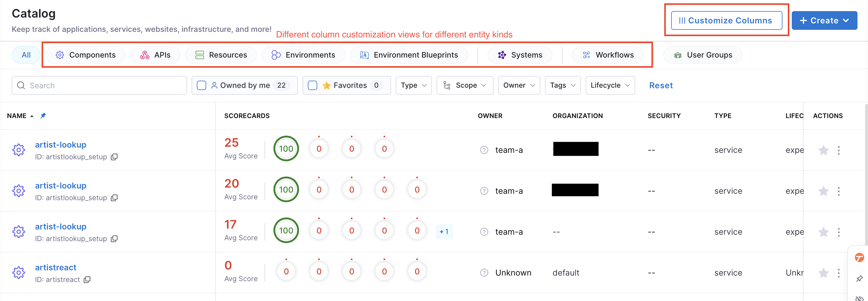Click the green 100 score circle in first row

pos(286,149)
